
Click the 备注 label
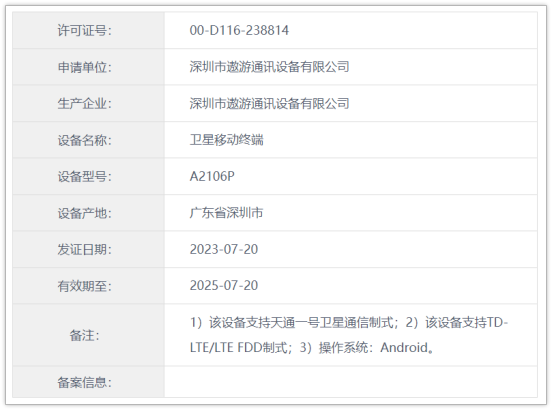tap(84, 335)
